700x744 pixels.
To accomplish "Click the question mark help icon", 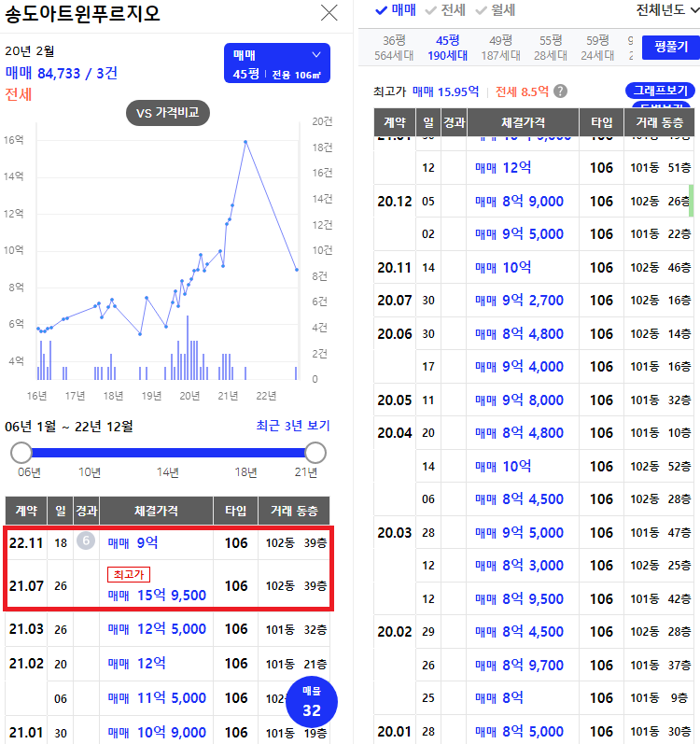I will [560, 91].
